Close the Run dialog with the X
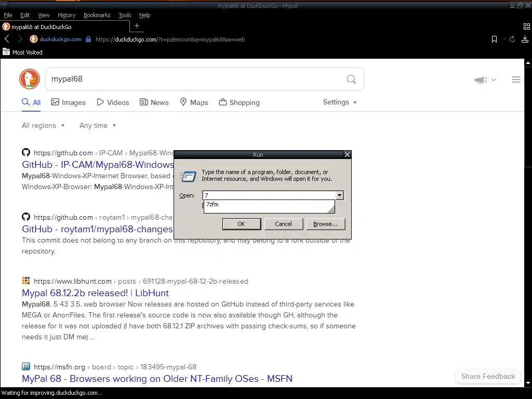The image size is (532, 399). tap(347, 155)
